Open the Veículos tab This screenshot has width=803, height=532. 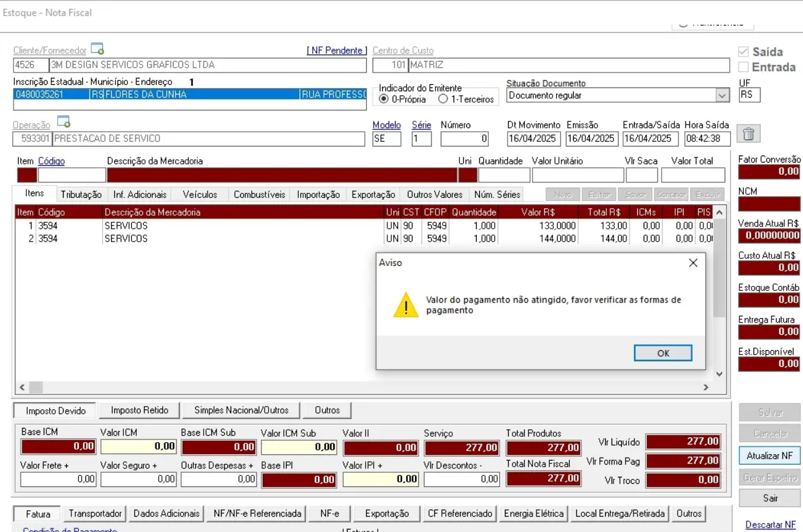[x=200, y=195]
